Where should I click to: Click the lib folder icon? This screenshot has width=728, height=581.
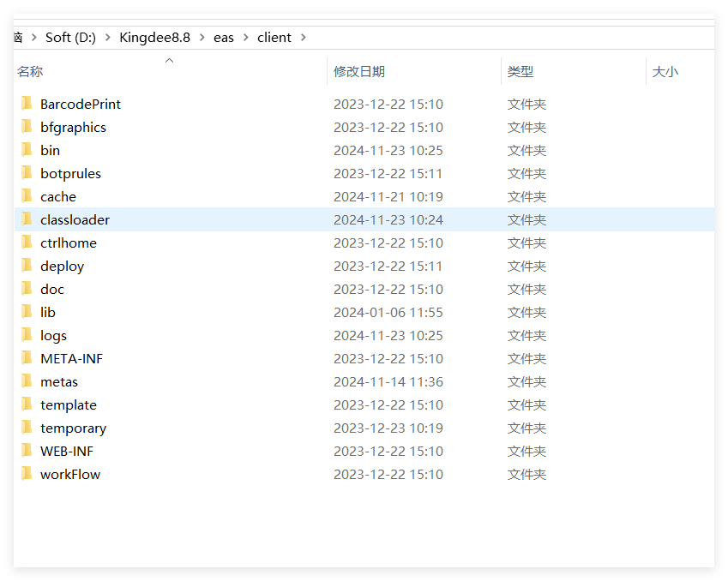pos(27,312)
